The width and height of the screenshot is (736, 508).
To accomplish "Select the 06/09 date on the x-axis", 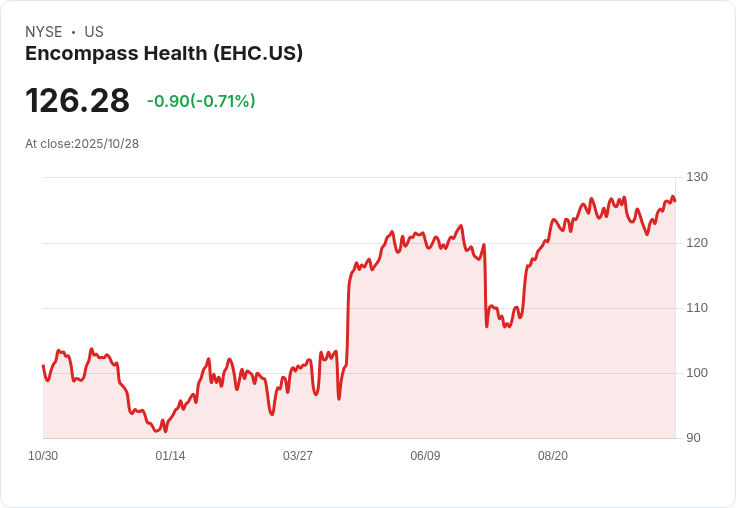I will pos(425,456).
